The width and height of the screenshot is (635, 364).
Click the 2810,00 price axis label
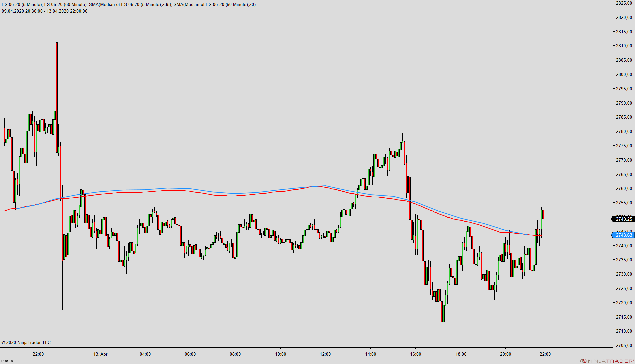tap(624, 46)
